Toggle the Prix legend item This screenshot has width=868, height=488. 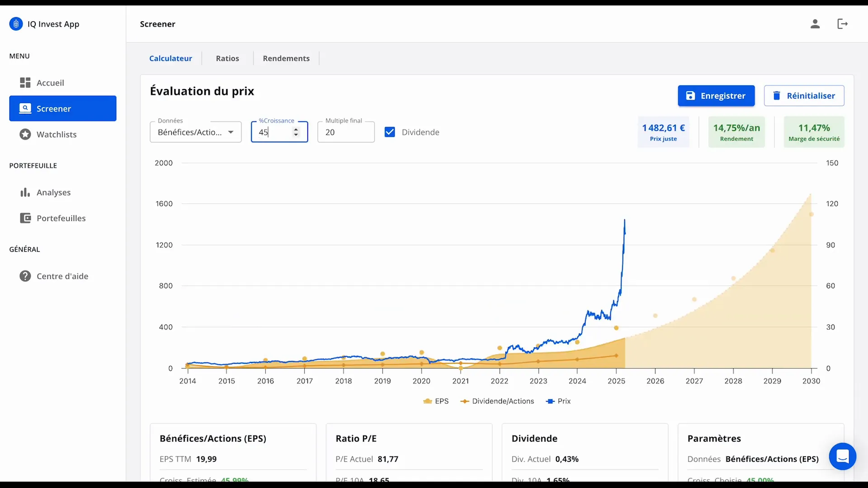click(x=558, y=401)
